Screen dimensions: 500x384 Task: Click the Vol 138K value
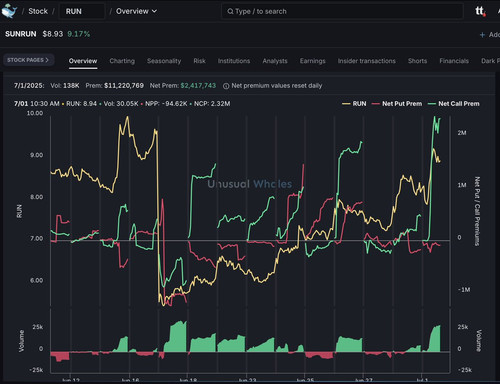click(65, 86)
